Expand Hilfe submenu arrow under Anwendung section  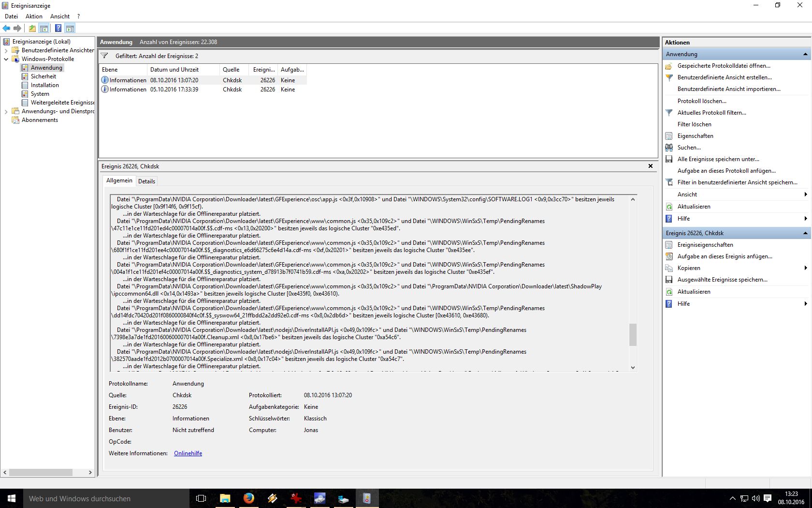click(x=806, y=219)
